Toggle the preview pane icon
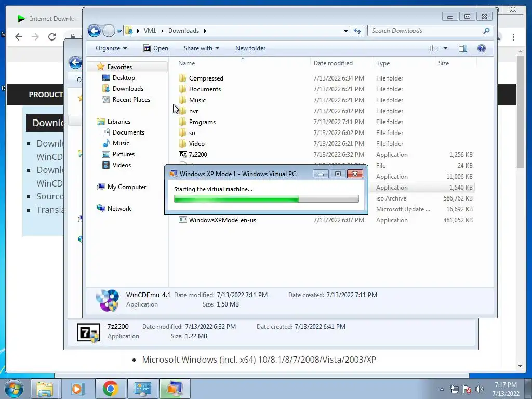Image resolution: width=532 pixels, height=399 pixels. (x=463, y=48)
